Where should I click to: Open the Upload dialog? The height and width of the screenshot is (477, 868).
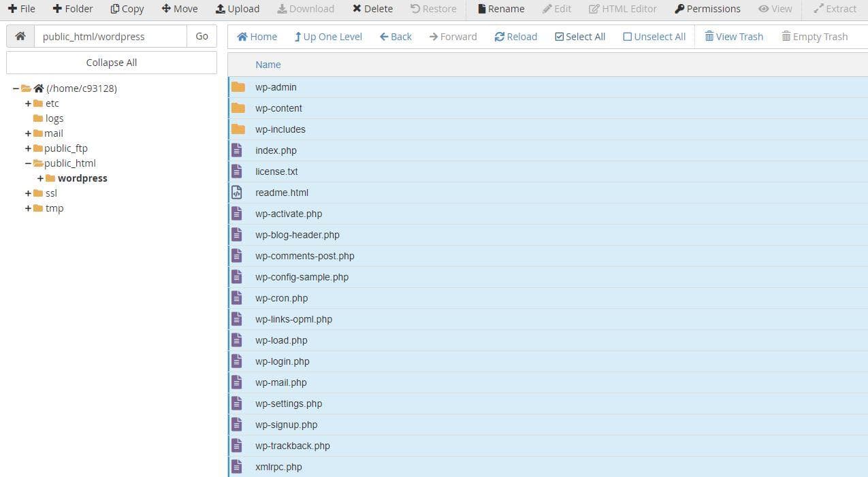[238, 9]
